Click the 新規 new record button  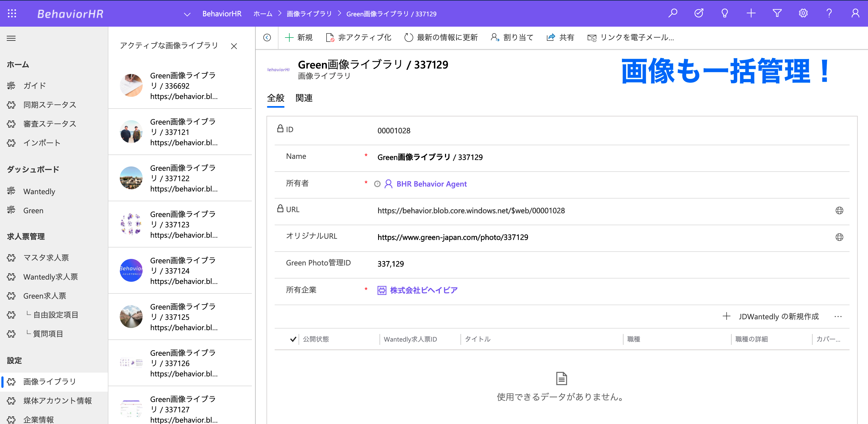pyautogui.click(x=299, y=38)
